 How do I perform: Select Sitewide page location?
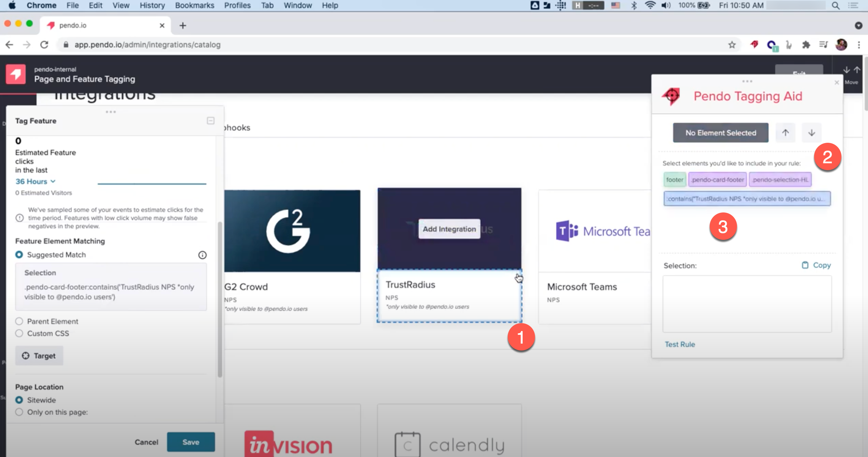pyautogui.click(x=19, y=400)
